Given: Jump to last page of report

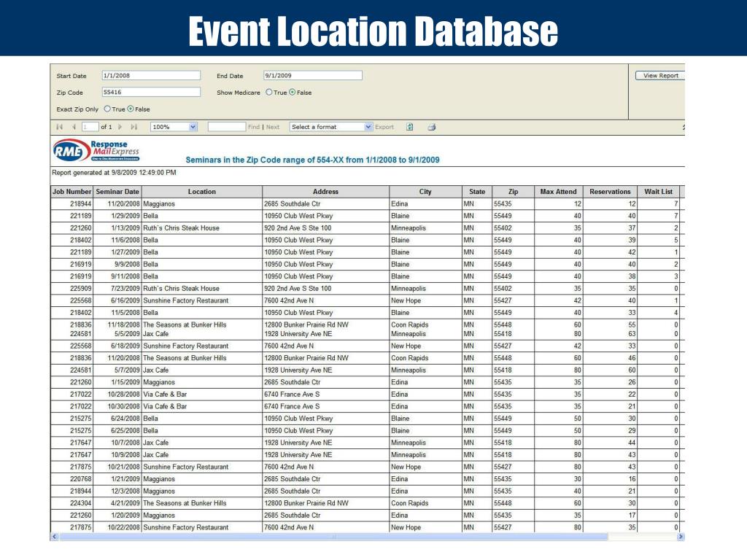Looking at the screenshot, I should (133, 127).
